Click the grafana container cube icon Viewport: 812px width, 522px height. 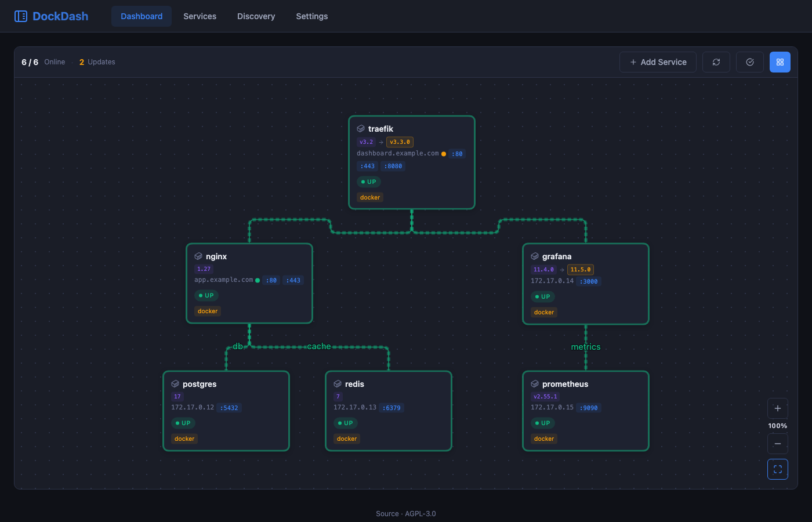(x=535, y=256)
